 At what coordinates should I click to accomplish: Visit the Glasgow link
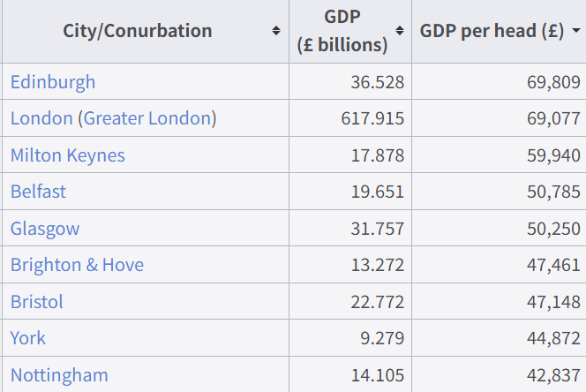[x=45, y=229]
